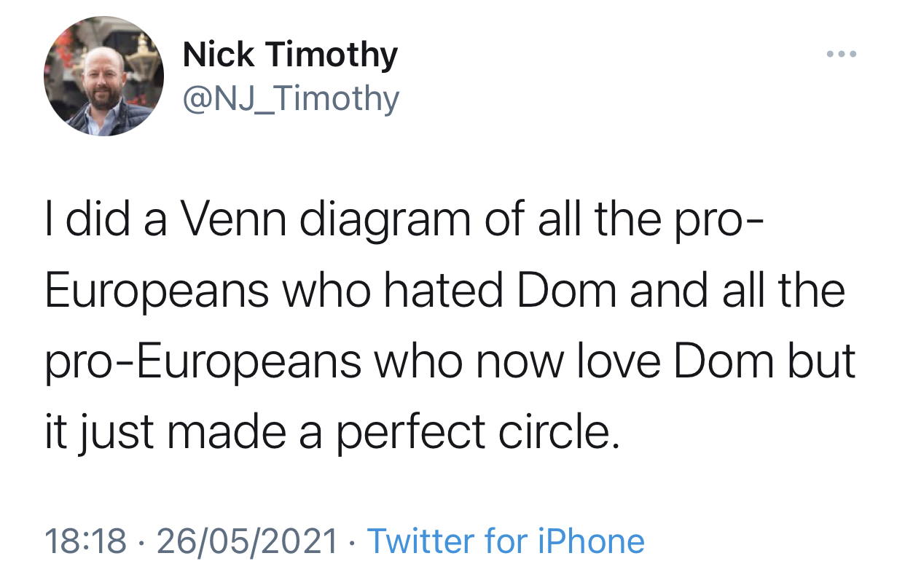Click the Twitter for iPhone source link
This screenshot has height=588, width=905.
pos(506,541)
